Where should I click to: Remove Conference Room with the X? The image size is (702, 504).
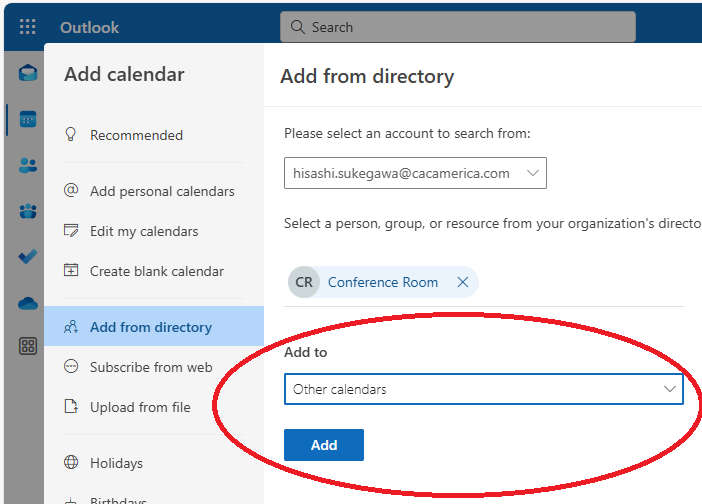(463, 282)
